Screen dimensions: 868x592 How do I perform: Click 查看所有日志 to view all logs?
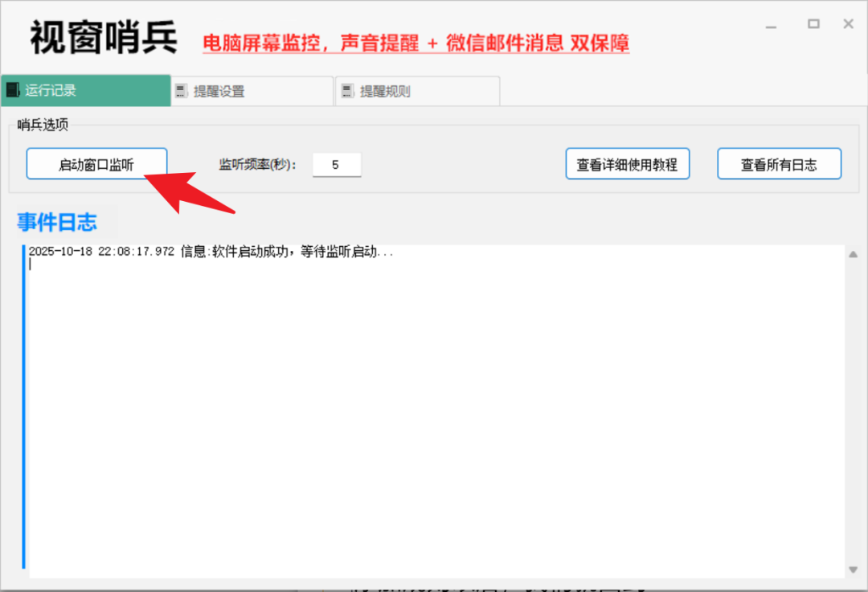click(x=779, y=163)
